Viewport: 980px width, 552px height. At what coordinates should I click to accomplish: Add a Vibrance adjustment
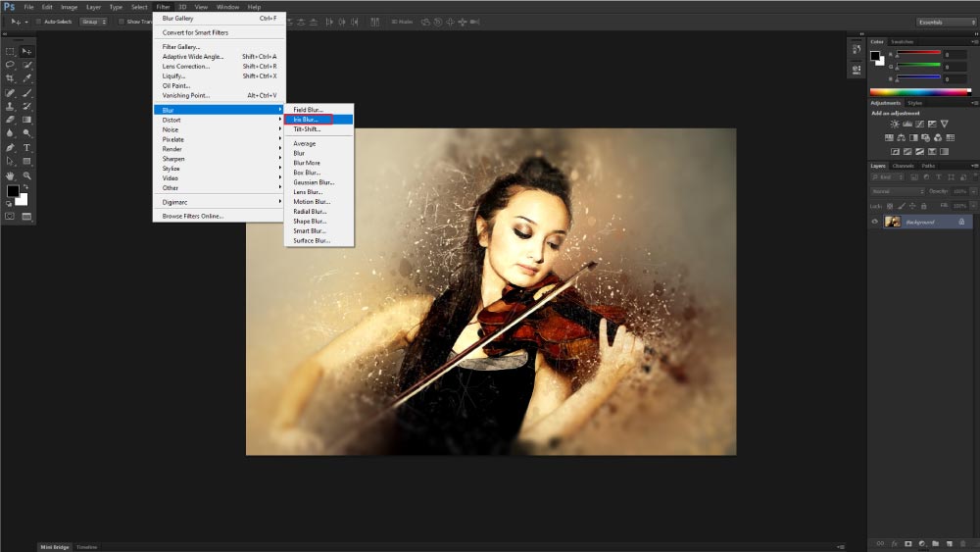[x=945, y=124]
